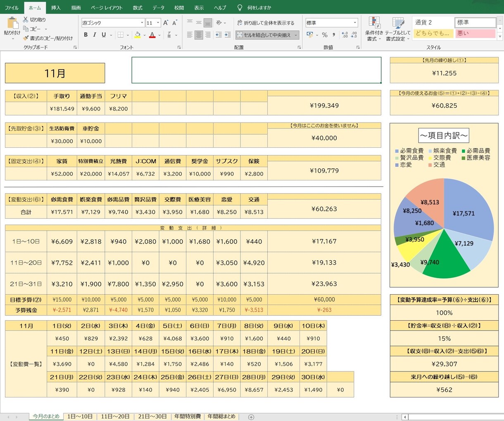This screenshot has height=421, width=504.
Task: Select the 11月 month title cell
Action: [x=55, y=73]
